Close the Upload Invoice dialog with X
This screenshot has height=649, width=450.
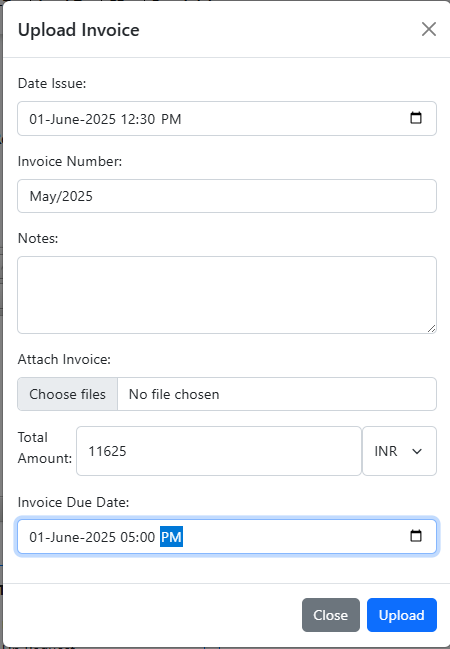click(x=429, y=29)
